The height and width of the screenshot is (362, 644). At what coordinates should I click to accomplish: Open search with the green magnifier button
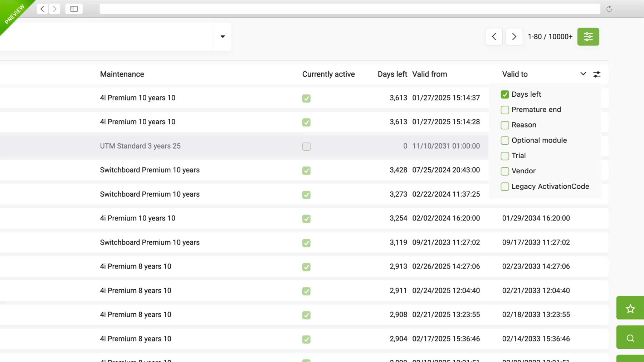click(630, 337)
